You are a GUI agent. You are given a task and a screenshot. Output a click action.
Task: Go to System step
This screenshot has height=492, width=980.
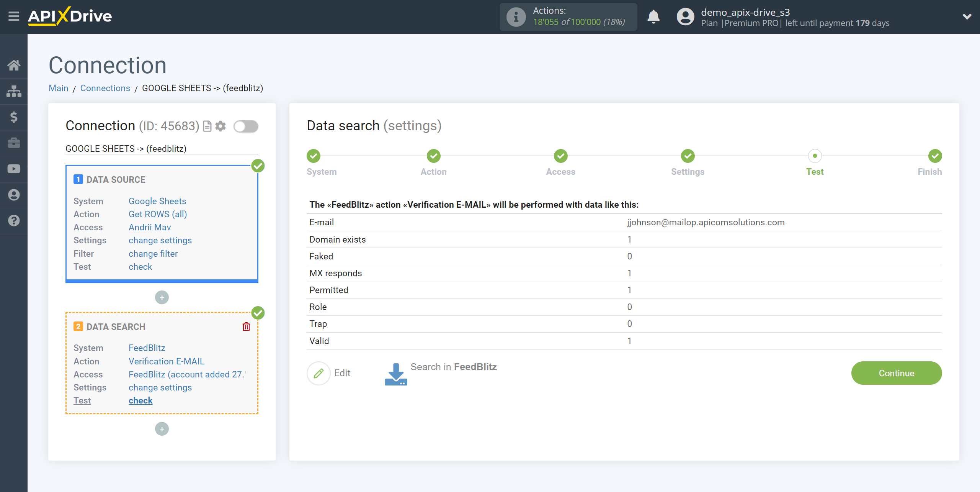(x=314, y=156)
